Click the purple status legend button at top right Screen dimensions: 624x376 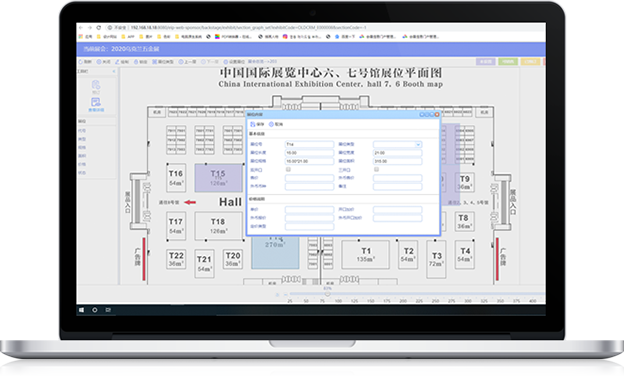click(x=486, y=62)
